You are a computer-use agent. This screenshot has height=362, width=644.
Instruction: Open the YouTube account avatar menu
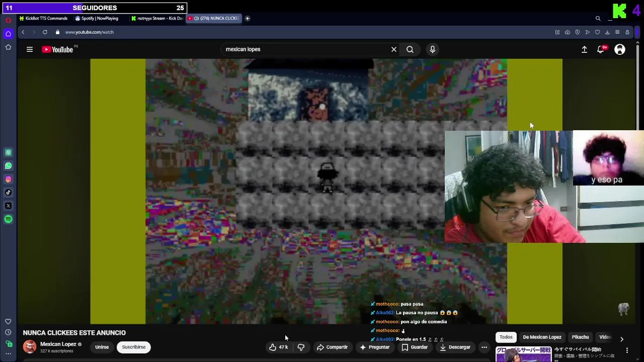(620, 49)
